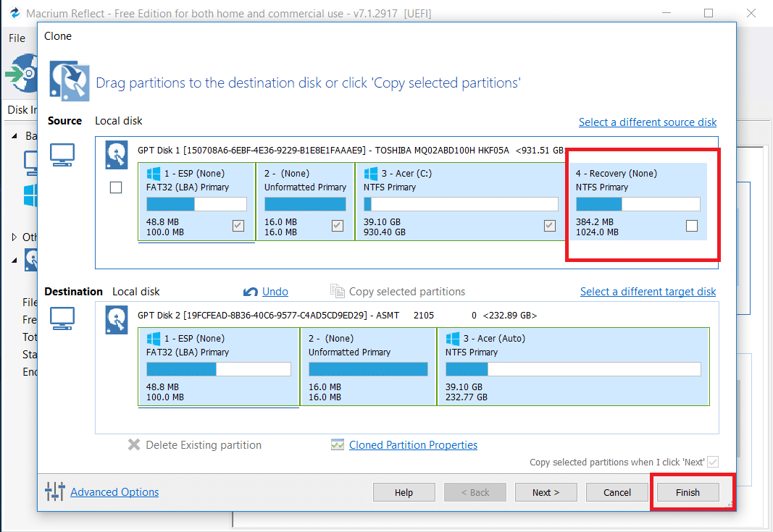Select the Disk Image tab in main window
Viewport: 773px width, 532px height.
pos(22,110)
